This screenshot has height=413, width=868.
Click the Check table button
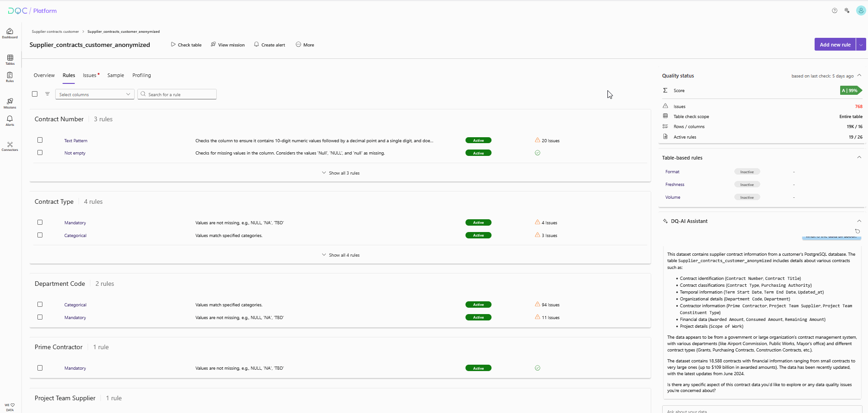coord(186,45)
